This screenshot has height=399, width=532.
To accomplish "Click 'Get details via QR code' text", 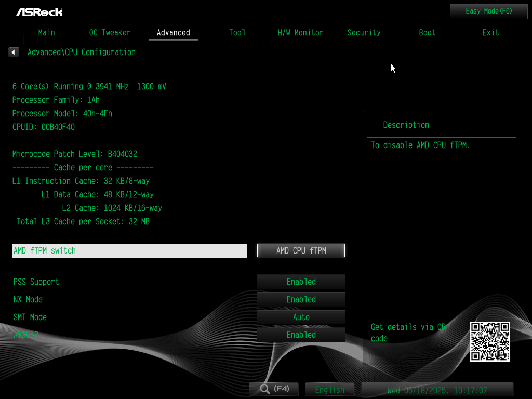I will click(x=408, y=333).
